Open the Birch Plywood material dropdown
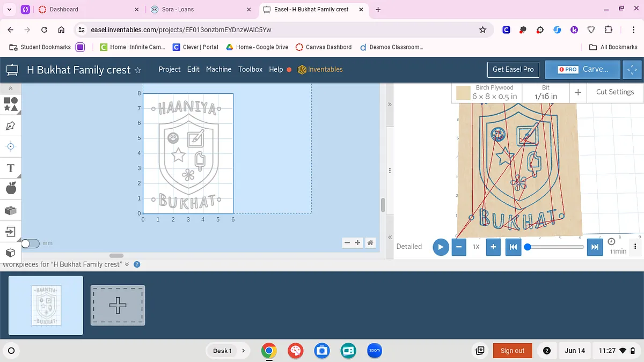 (x=487, y=92)
